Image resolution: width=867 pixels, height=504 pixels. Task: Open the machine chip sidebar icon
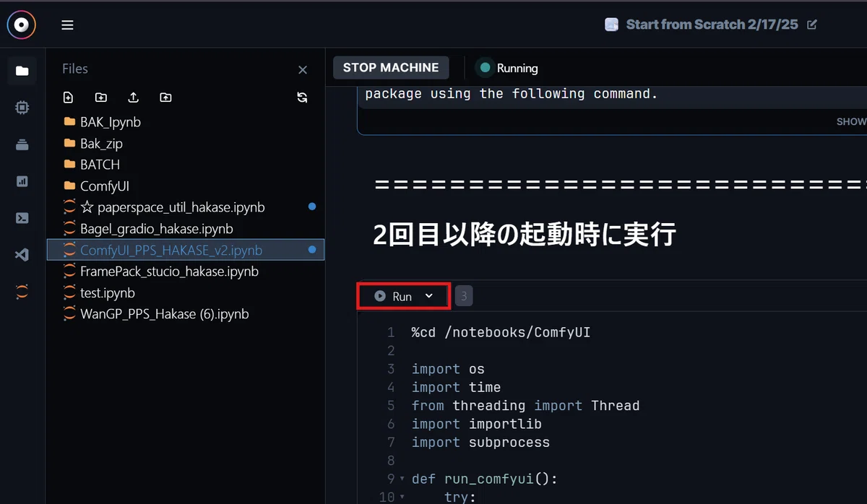pyautogui.click(x=22, y=108)
